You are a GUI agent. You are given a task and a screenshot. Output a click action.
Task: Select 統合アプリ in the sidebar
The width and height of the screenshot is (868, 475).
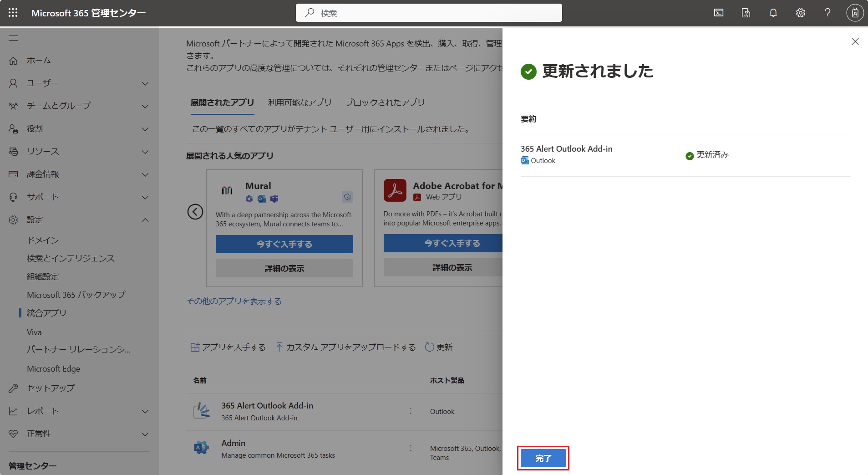pos(46,313)
